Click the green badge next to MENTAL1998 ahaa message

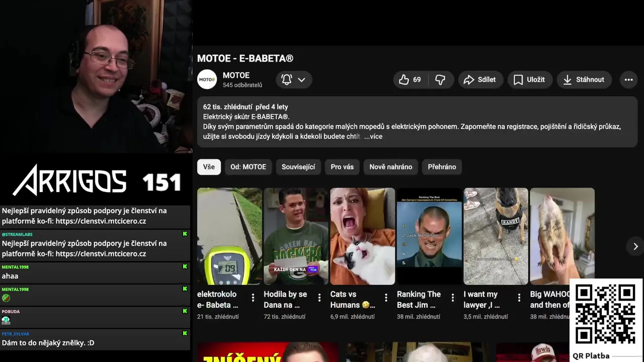[x=185, y=266]
